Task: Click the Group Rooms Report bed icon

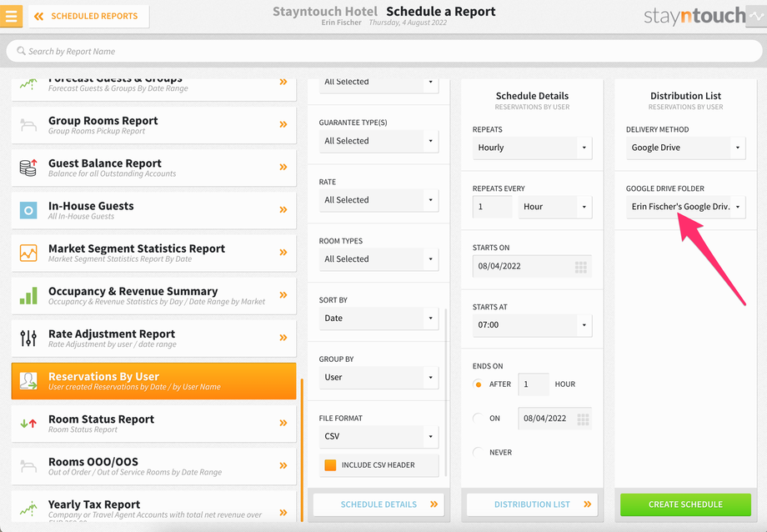Action: pos(28,125)
